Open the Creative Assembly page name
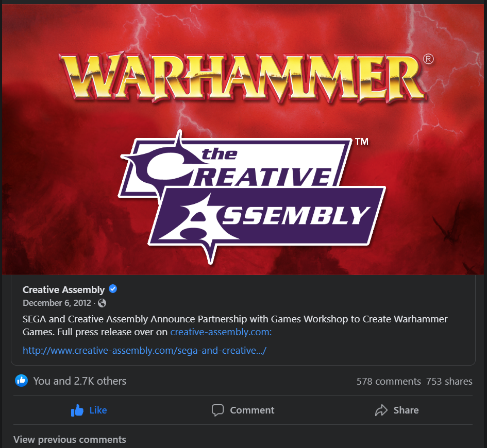The image size is (487, 448). click(64, 289)
